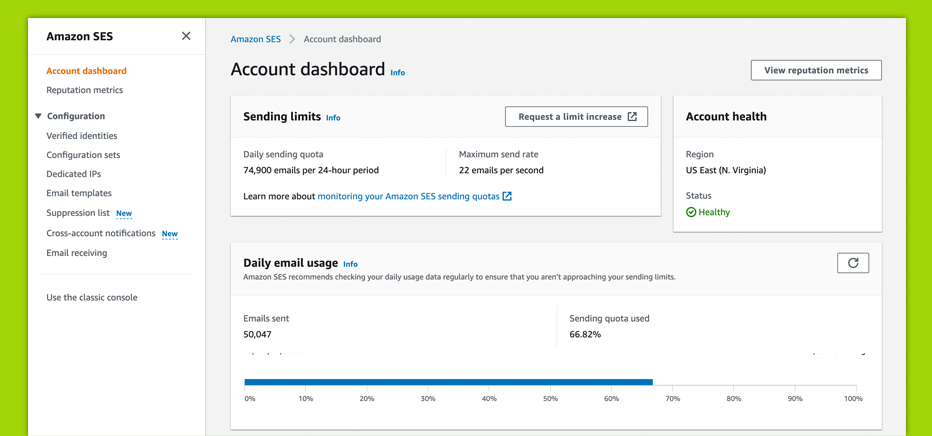Viewport: 932px width, 436px height.
Task: Open Info next to Account dashboard title
Action: 397,73
